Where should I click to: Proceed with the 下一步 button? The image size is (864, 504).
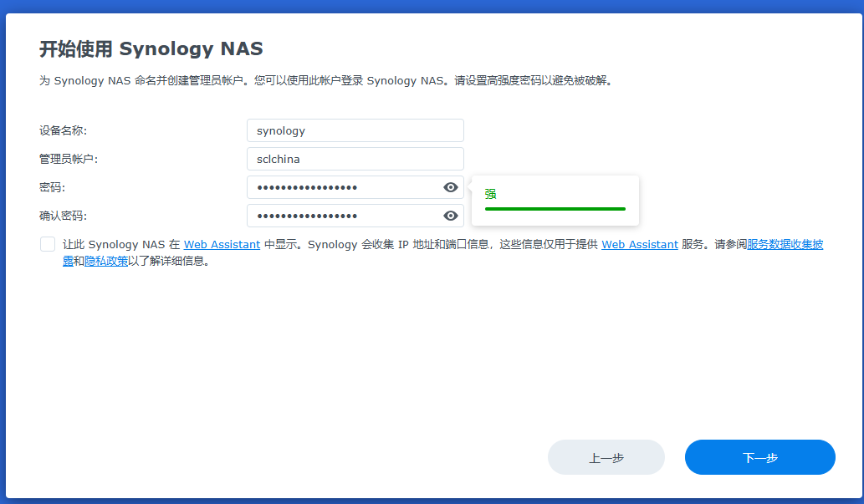(x=759, y=458)
